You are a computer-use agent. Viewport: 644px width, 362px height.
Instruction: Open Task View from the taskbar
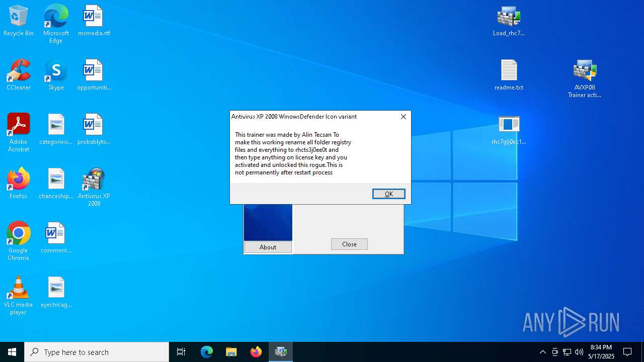click(x=181, y=352)
